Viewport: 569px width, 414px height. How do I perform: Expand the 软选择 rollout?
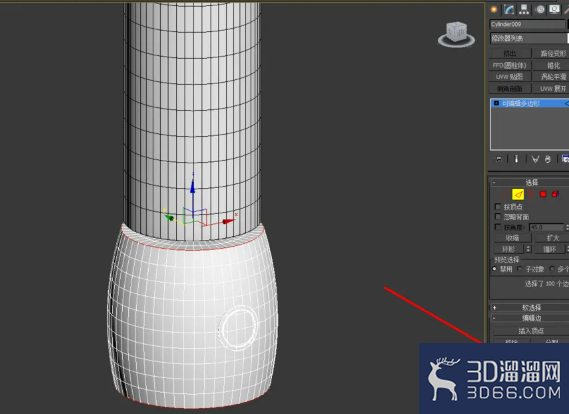click(530, 308)
